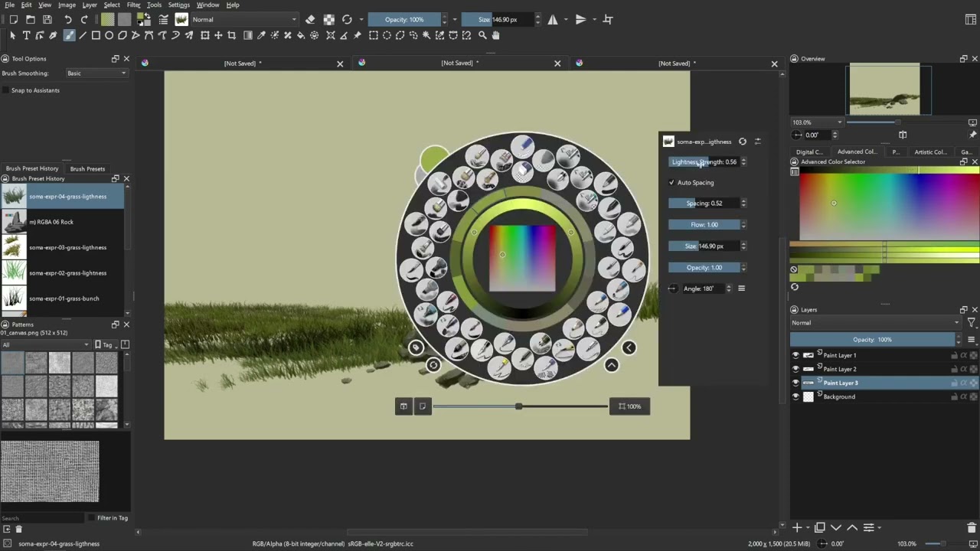Select the Text tool
Viewport: 980px width, 551px height.
click(26, 35)
